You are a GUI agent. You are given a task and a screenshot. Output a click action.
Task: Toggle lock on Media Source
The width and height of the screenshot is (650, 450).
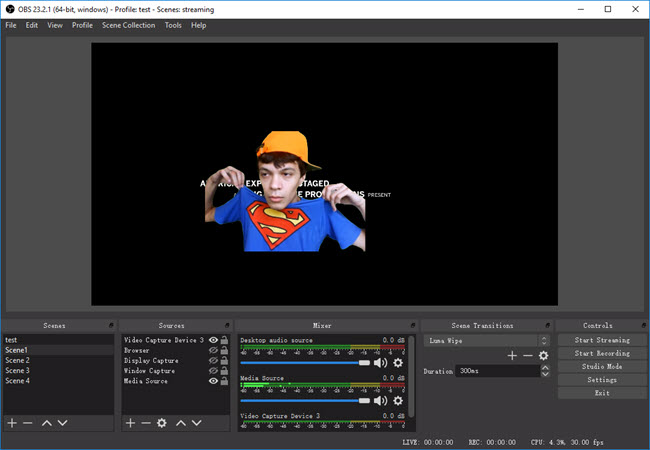pos(224,381)
